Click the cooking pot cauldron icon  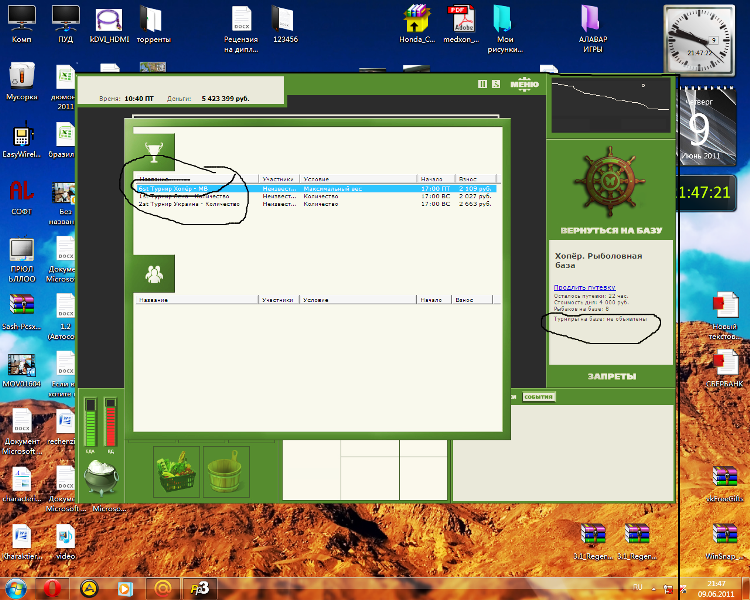(x=99, y=477)
